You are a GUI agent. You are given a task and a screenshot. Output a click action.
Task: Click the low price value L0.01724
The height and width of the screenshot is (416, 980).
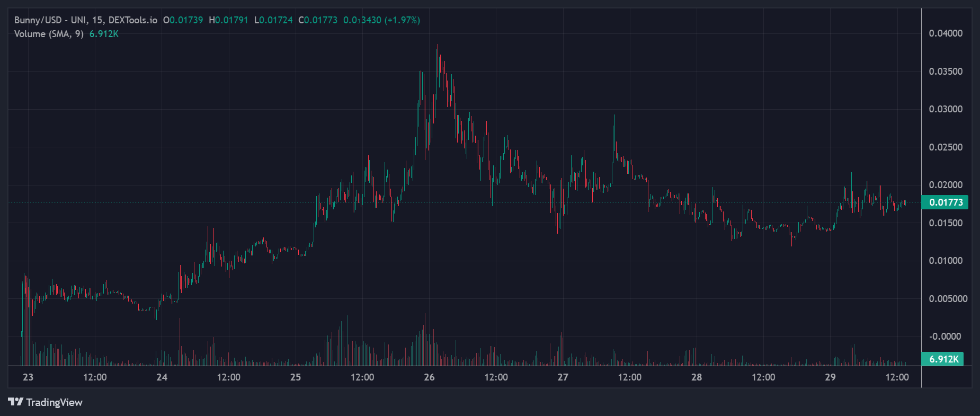point(273,20)
